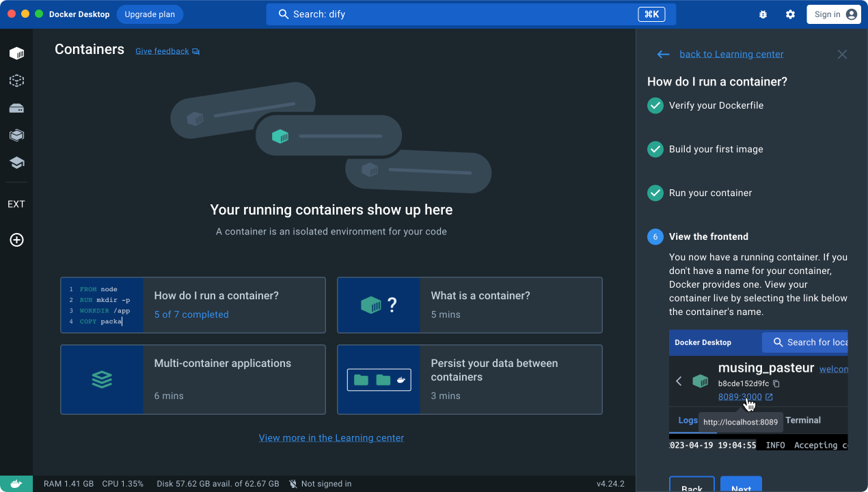
Task: Click Disk 57.62 GB avail. status entry
Action: (x=217, y=484)
